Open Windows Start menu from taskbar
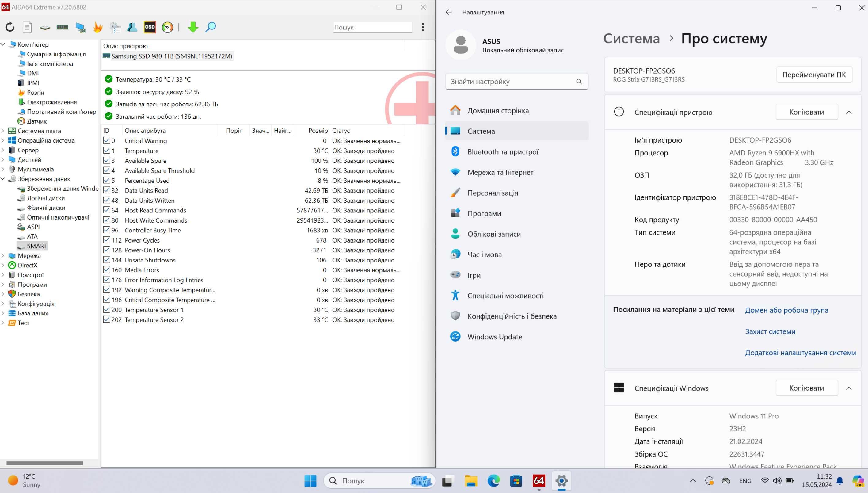 tap(310, 481)
